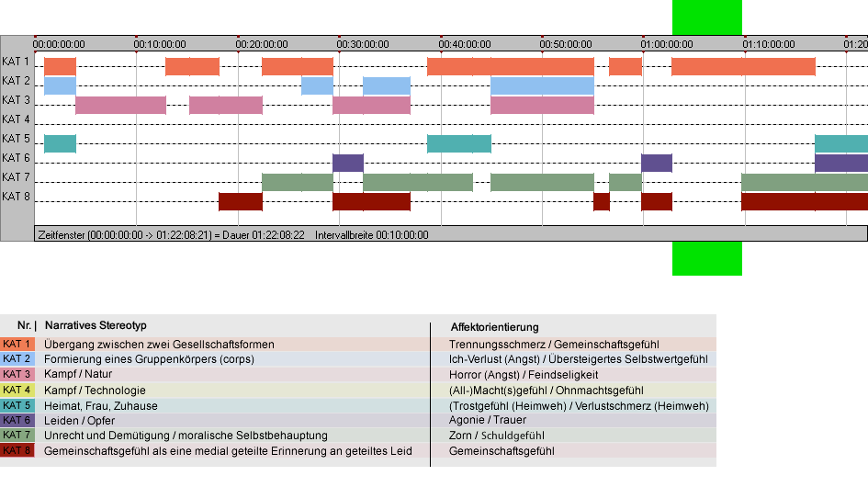The image size is (868, 487).
Task: Click the 00:10:00:00 time ruler label
Action: [x=160, y=44]
